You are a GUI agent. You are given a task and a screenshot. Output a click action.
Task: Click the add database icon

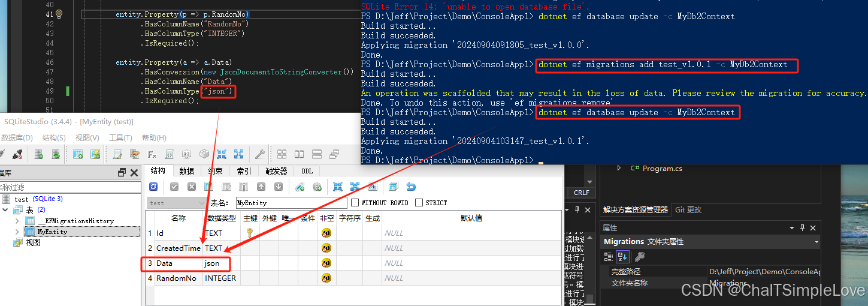point(39,154)
